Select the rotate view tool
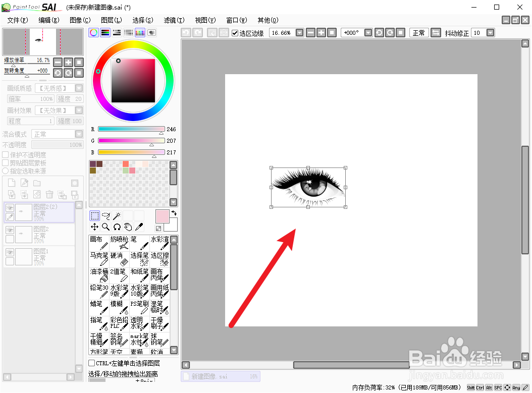This screenshot has height=393, width=532. [117, 227]
